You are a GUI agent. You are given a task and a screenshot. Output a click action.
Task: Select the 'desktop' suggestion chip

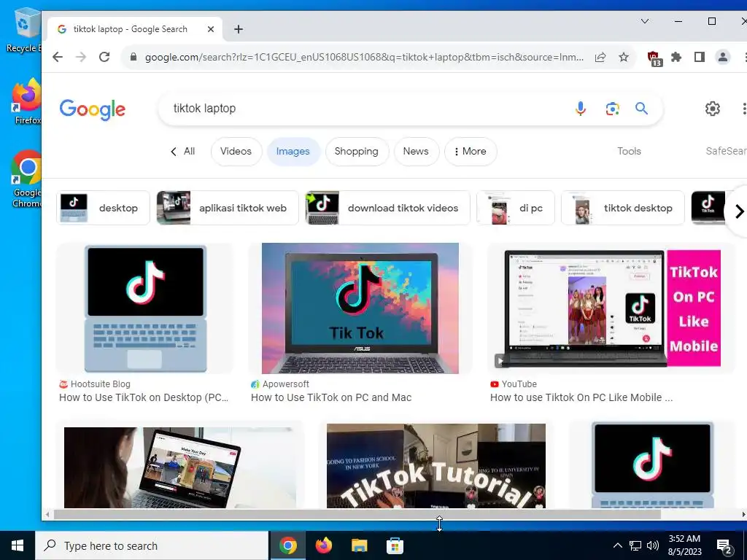point(103,208)
